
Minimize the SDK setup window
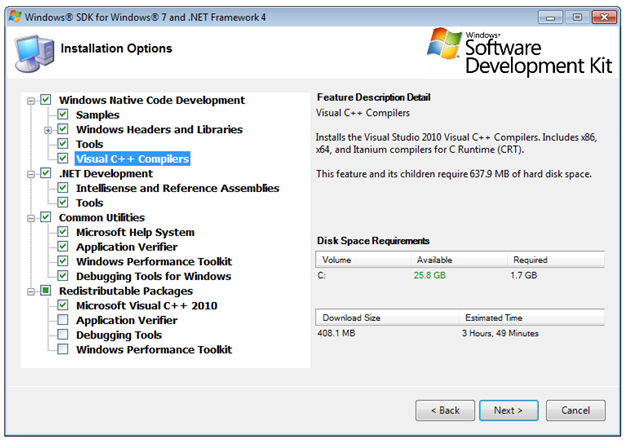point(550,17)
